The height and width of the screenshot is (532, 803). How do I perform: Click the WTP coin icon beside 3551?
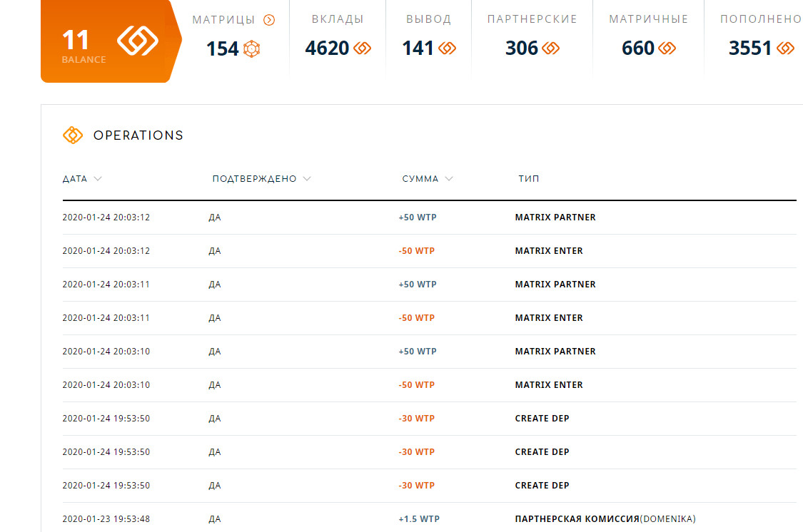coord(785,48)
